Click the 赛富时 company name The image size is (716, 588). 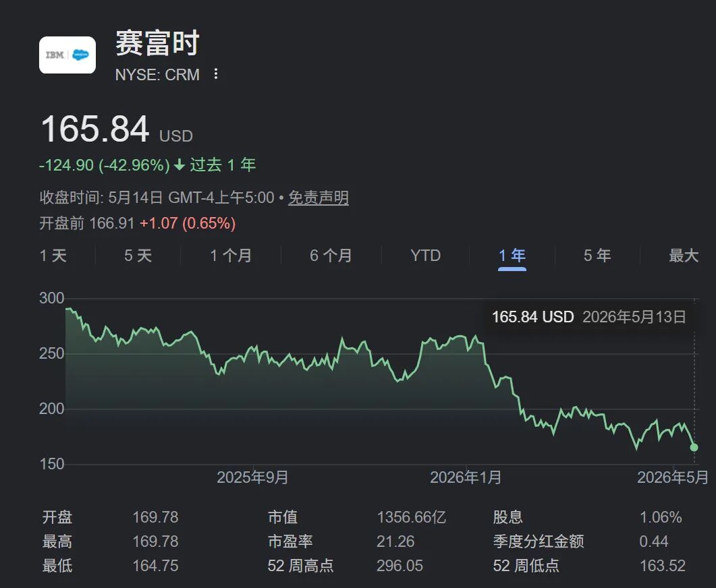[x=157, y=43]
